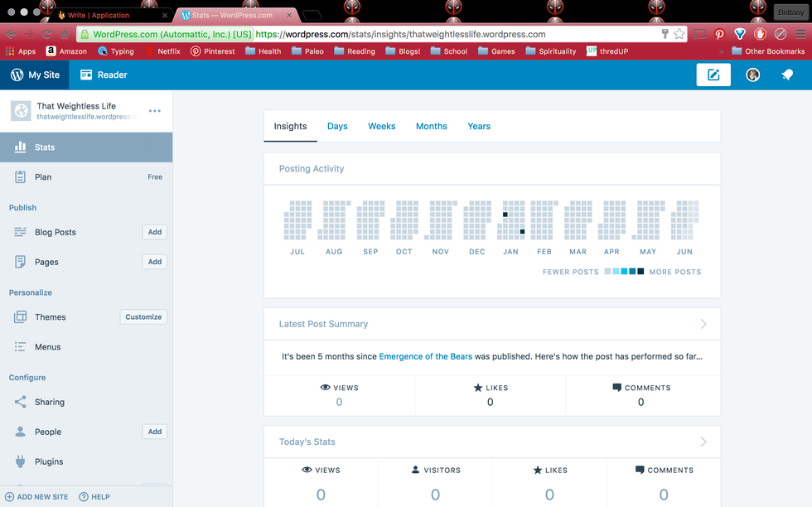
Task: Switch to the Months tab
Action: (x=431, y=126)
